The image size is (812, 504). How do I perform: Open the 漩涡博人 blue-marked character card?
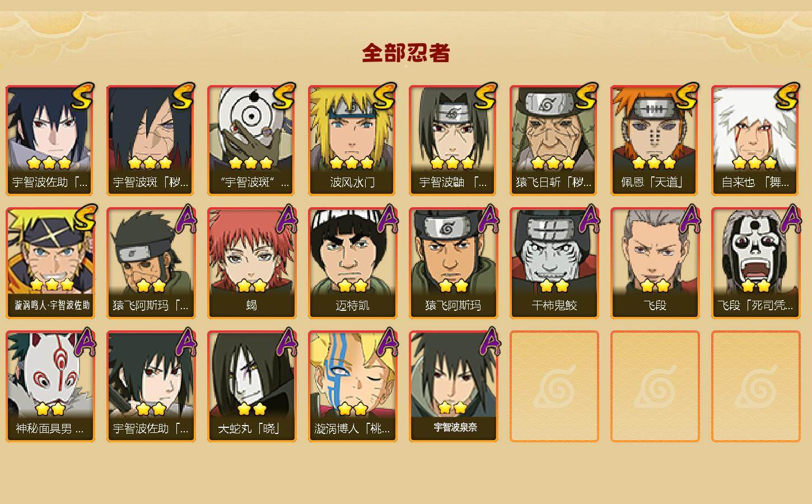click(352, 386)
